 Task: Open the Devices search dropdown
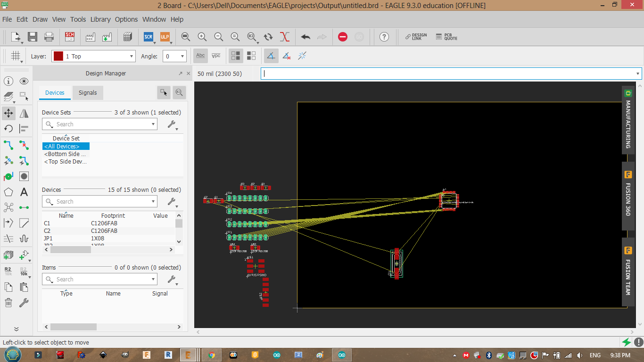[x=153, y=202]
